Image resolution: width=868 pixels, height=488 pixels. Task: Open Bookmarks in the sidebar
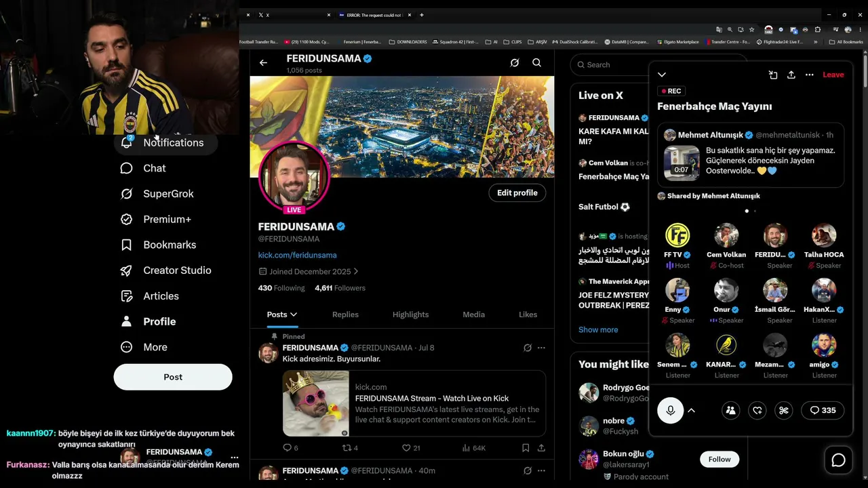point(159,245)
